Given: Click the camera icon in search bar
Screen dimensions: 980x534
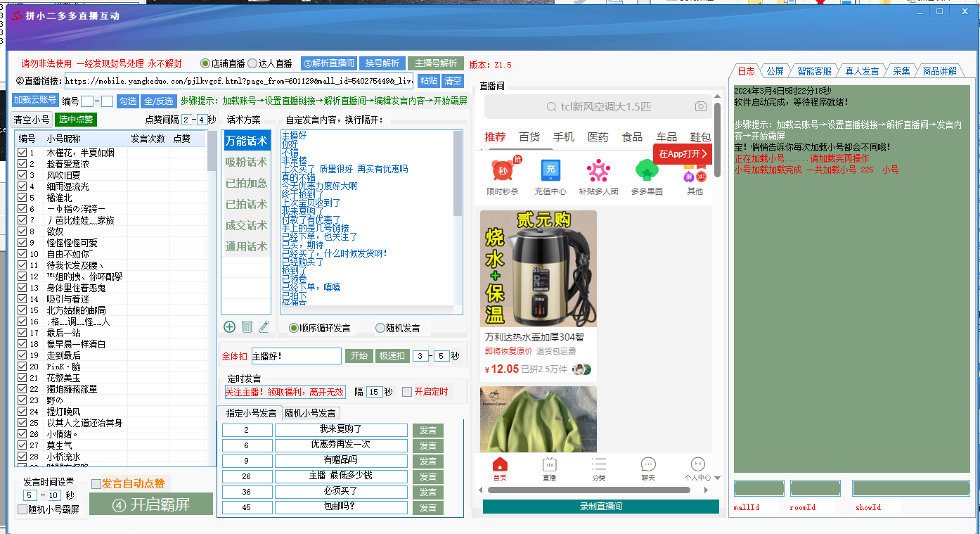Looking at the screenshot, I should pos(700,107).
